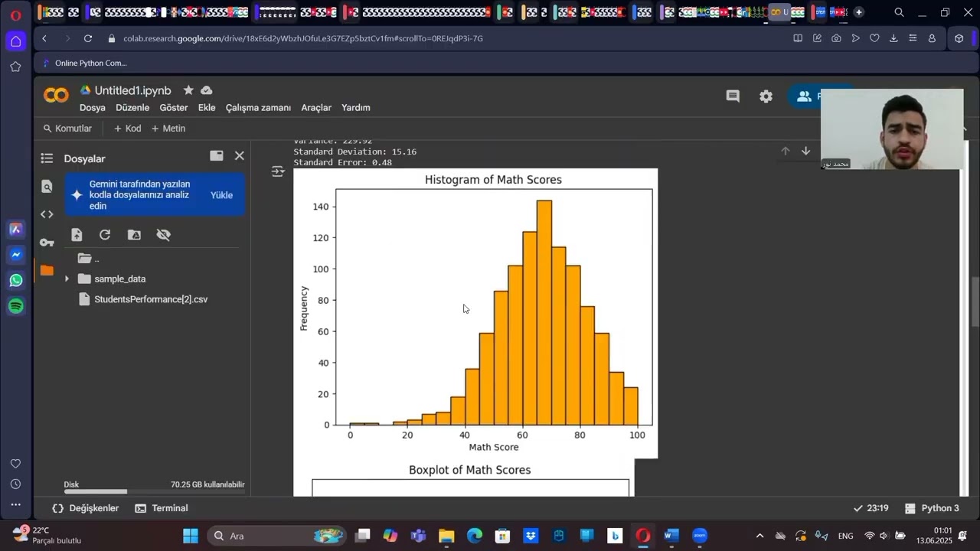The width and height of the screenshot is (980, 551).
Task: Open the Değişkenler variables panel
Action: point(85,508)
